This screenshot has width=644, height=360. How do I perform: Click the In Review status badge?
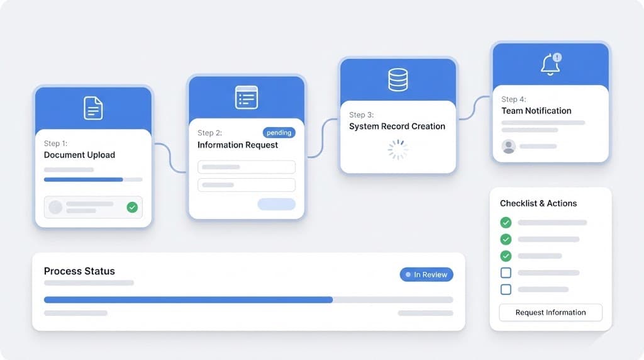coord(426,274)
